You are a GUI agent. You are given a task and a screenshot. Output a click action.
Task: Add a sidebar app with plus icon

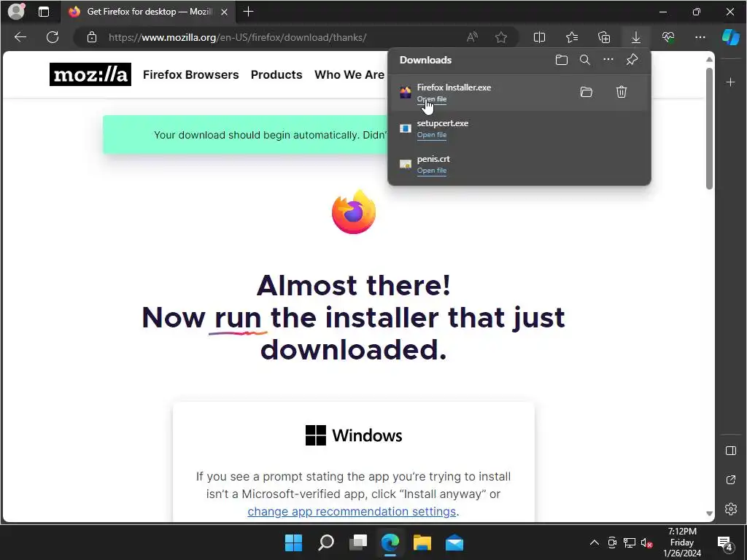click(731, 82)
